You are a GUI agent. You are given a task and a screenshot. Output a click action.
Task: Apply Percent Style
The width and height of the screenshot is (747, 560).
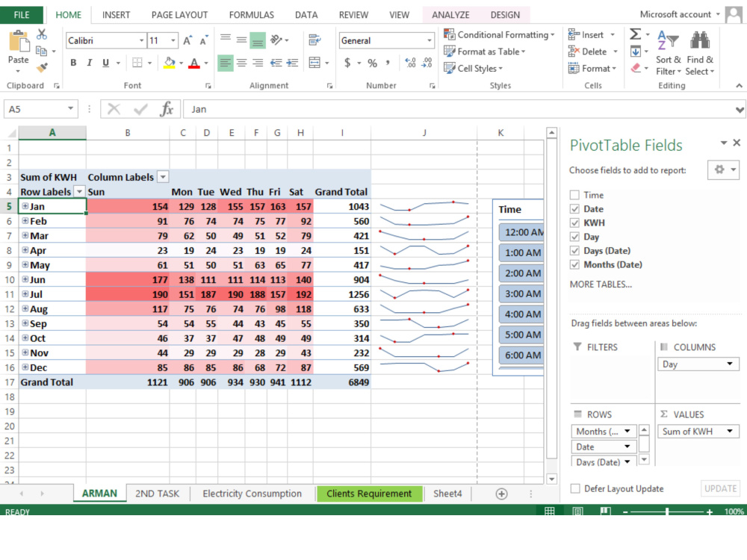click(x=372, y=63)
